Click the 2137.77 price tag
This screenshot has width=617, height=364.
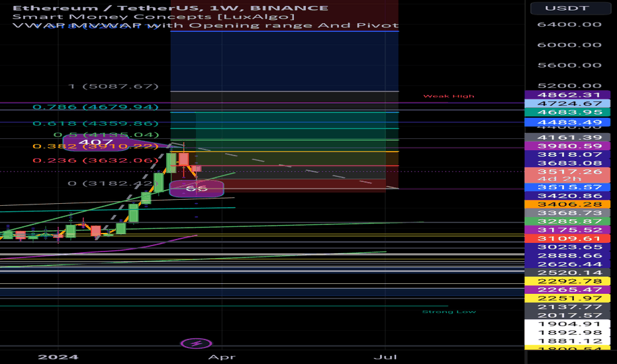[568, 307]
